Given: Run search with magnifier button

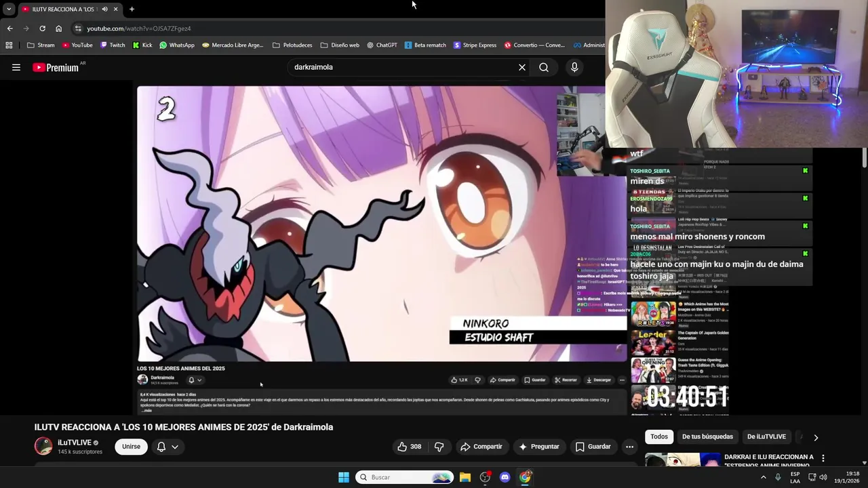Looking at the screenshot, I should pyautogui.click(x=544, y=67).
